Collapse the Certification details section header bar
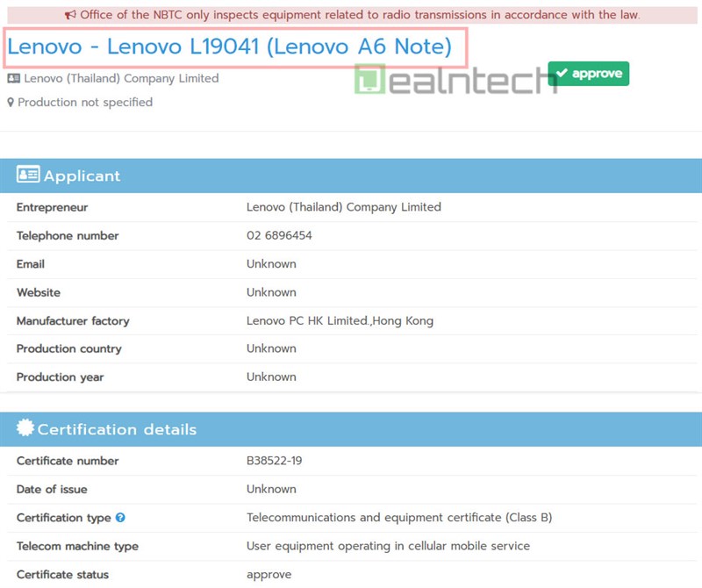Viewport: 702px width, 588px height. coord(351,429)
